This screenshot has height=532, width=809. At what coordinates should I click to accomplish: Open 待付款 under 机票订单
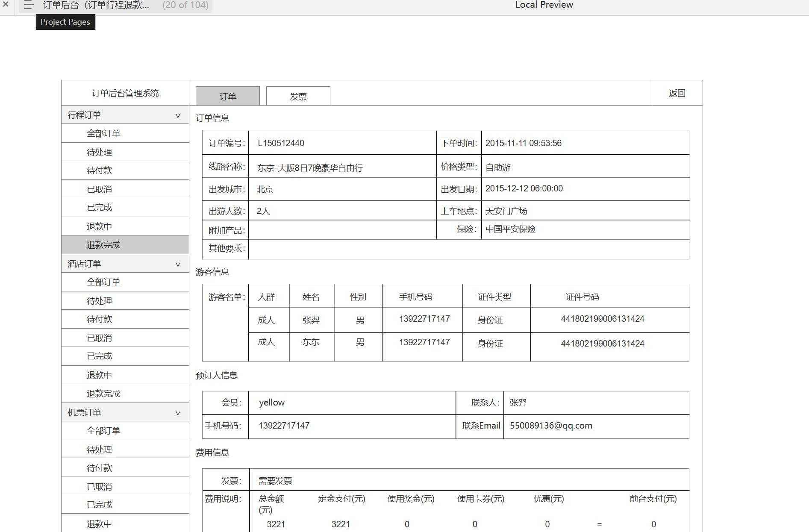99,468
